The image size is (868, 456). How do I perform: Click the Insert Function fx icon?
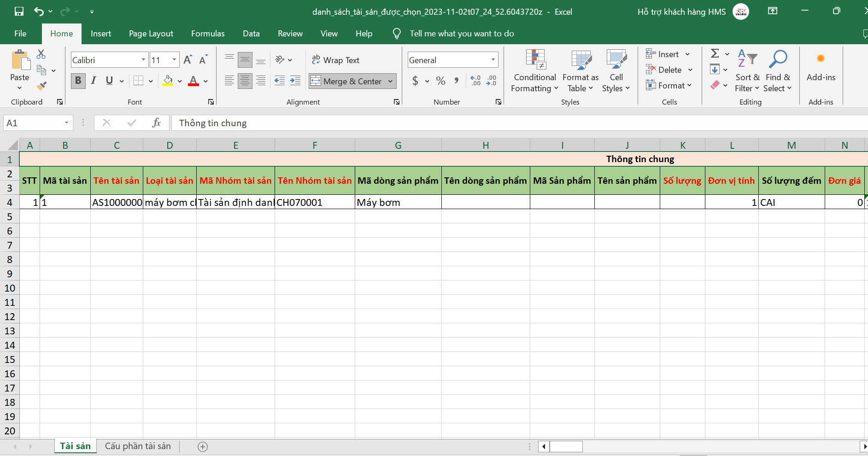pos(156,123)
